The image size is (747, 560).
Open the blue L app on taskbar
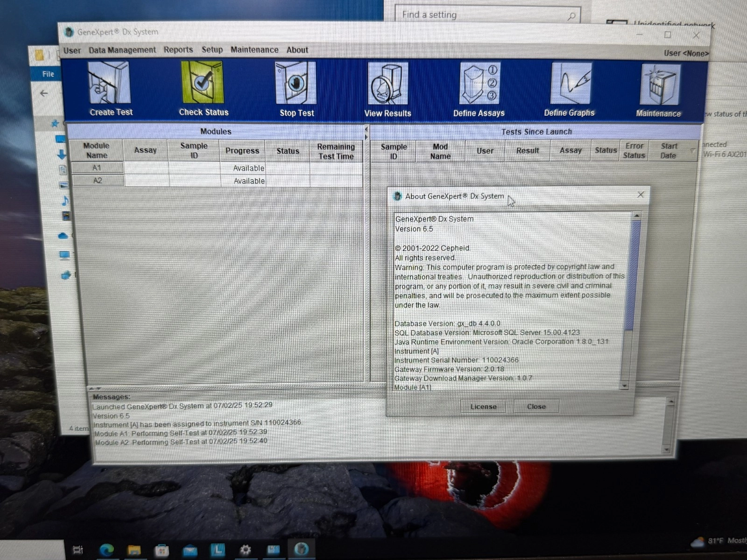tap(217, 550)
